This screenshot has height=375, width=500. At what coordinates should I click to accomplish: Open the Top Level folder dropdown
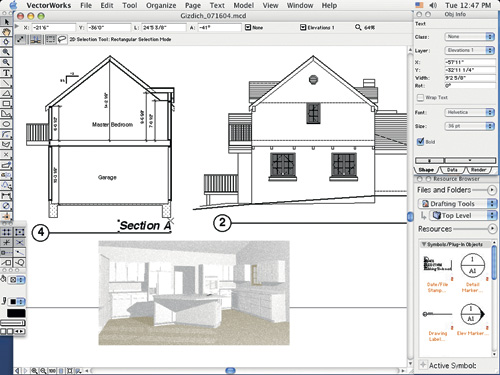463,215
